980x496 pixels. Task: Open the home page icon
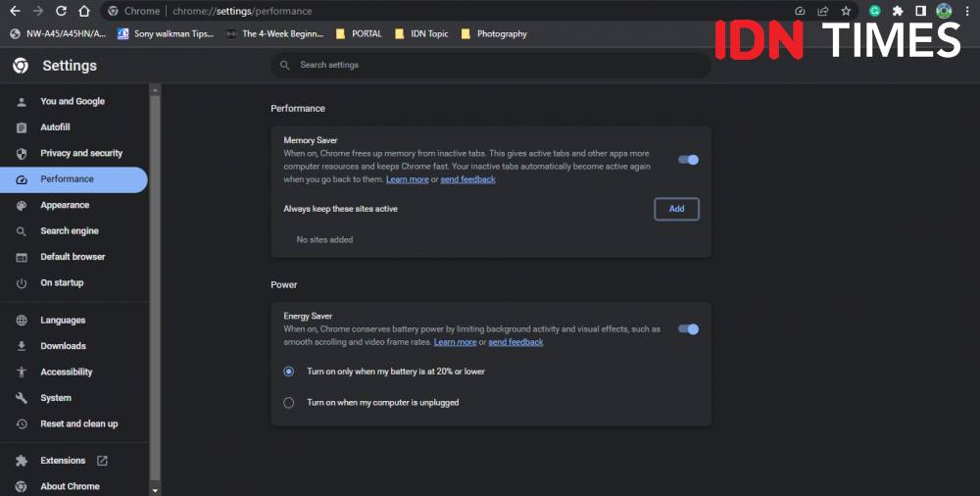(x=84, y=11)
